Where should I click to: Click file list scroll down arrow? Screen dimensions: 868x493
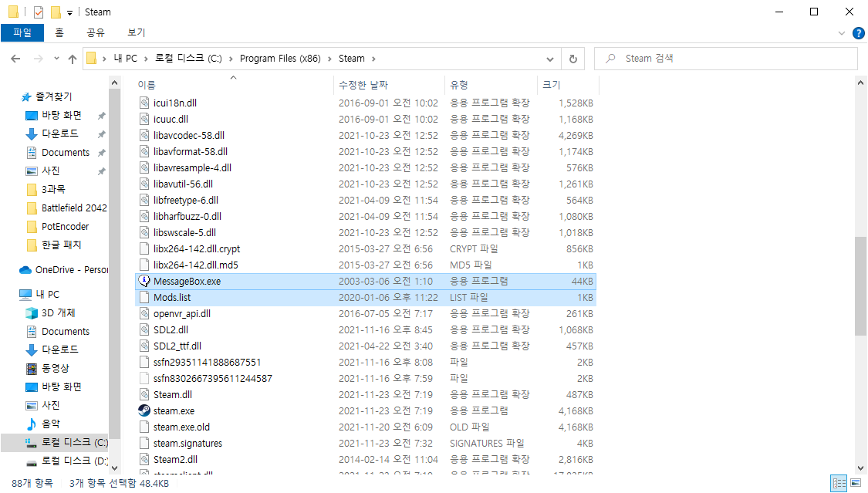point(860,468)
